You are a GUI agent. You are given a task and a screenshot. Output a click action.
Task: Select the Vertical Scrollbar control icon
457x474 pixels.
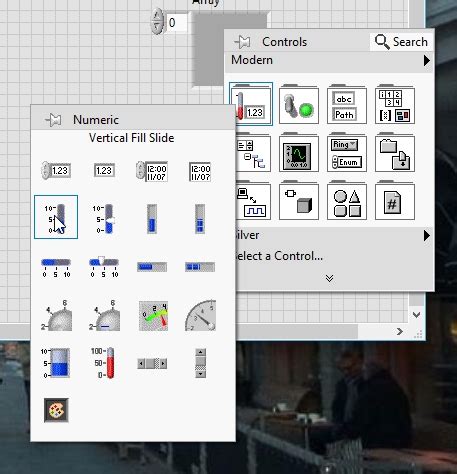click(200, 363)
